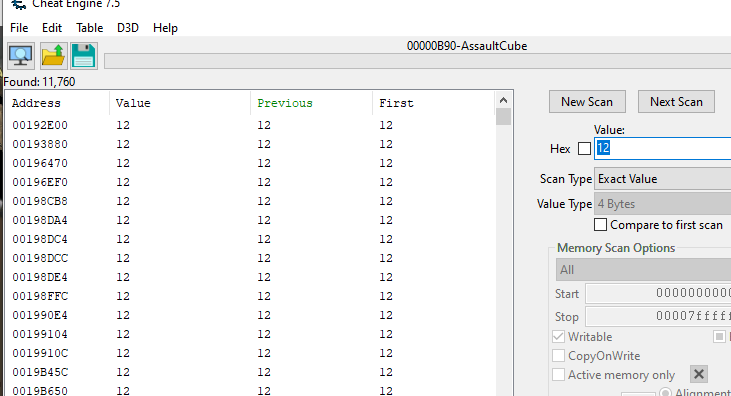The width and height of the screenshot is (731, 396).
Task: Select the Alignment radio button
Action: point(666,392)
